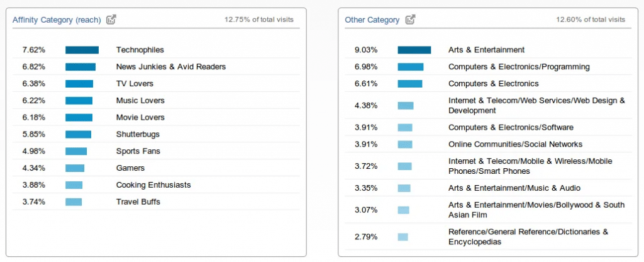The width and height of the screenshot is (644, 262).
Task: Click the Movie Lovers category label
Action: pos(140,117)
